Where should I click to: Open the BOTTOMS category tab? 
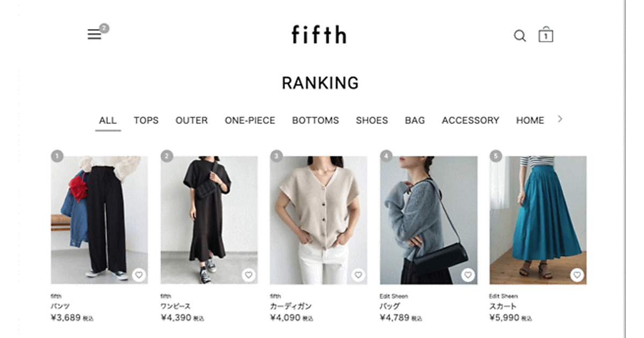(x=316, y=121)
